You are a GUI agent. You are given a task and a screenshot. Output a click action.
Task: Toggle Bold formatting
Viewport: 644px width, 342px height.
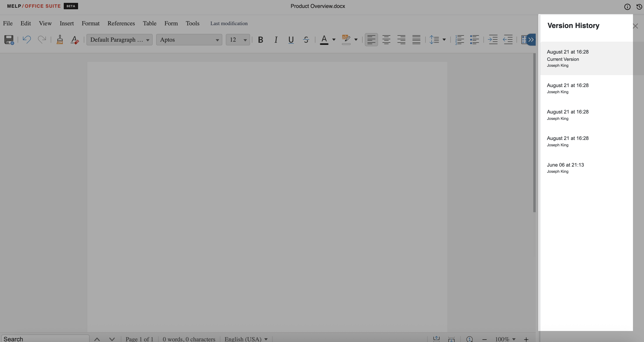tap(260, 39)
